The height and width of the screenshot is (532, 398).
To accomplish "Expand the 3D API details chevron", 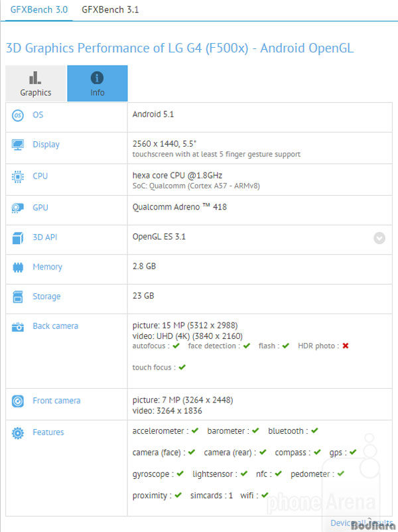I will [379, 238].
